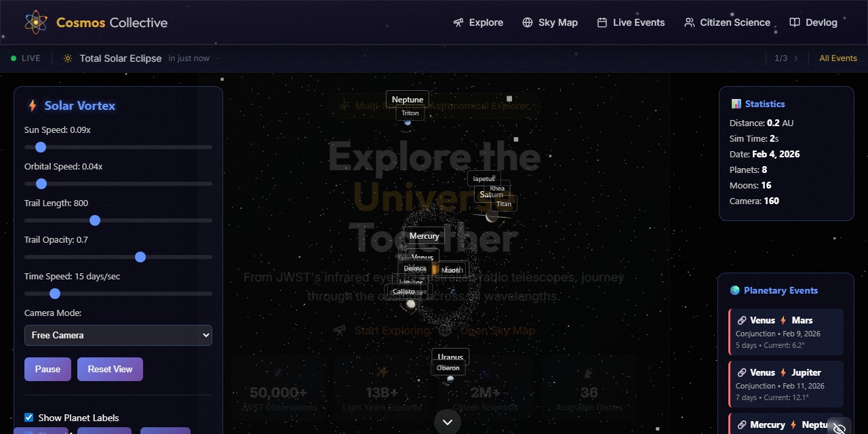Click the bar chart icon beside Statistics

coord(736,104)
